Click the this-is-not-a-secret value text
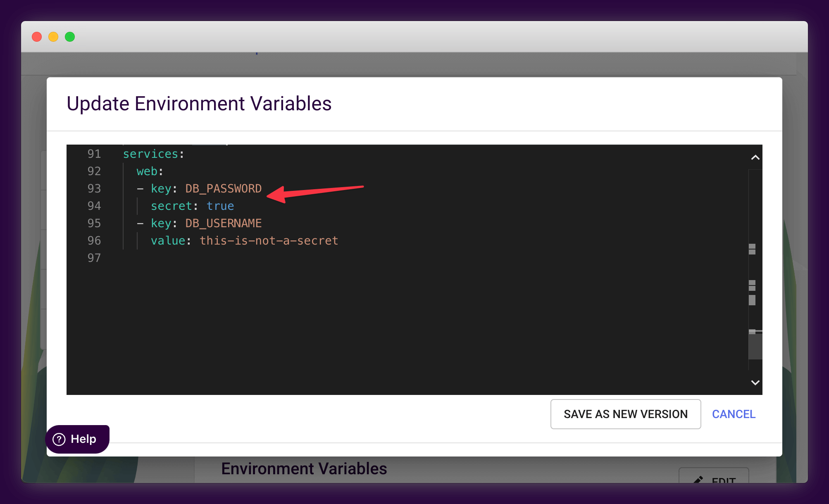Image resolution: width=829 pixels, height=504 pixels. coord(269,241)
